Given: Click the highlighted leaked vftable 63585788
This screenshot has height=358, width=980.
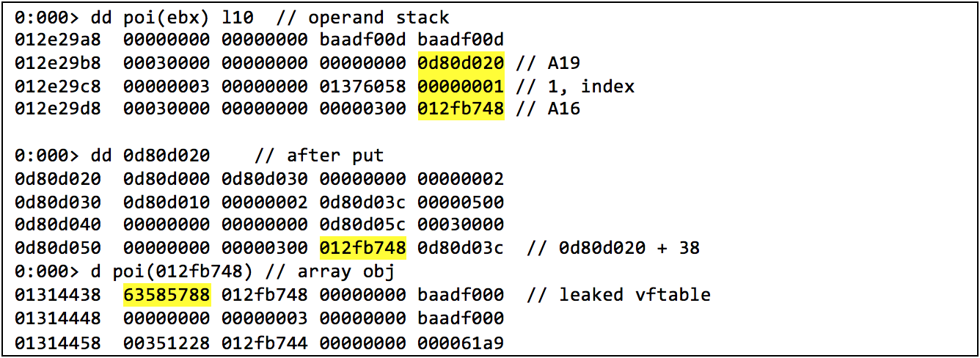Looking at the screenshot, I should pos(167,294).
